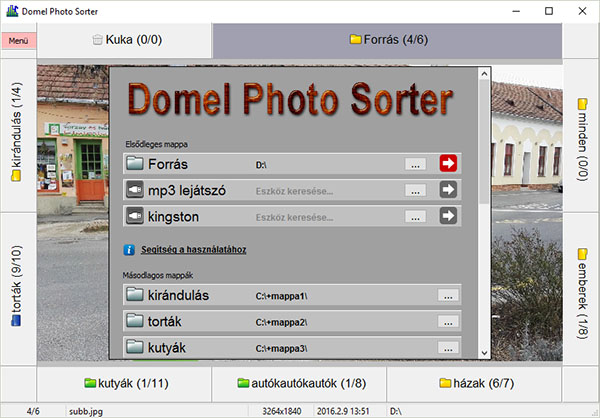
Task: Click the mp3 lejátszó device icon
Action: [x=136, y=189]
